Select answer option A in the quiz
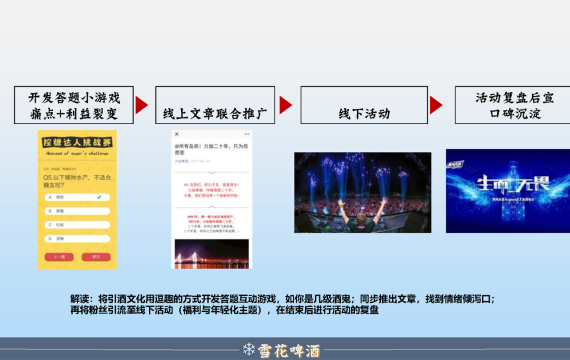Viewport: 570px width, 360px height. pos(77,197)
